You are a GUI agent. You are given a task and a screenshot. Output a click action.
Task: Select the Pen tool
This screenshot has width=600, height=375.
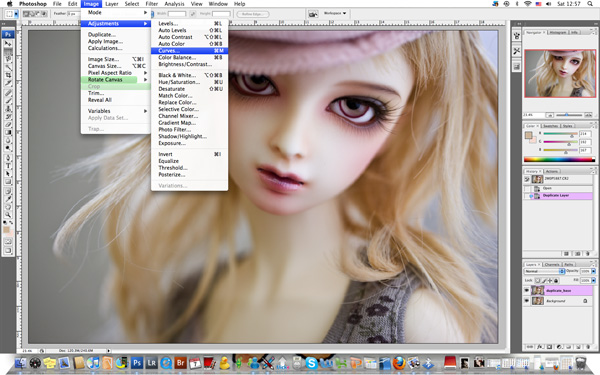(8, 158)
